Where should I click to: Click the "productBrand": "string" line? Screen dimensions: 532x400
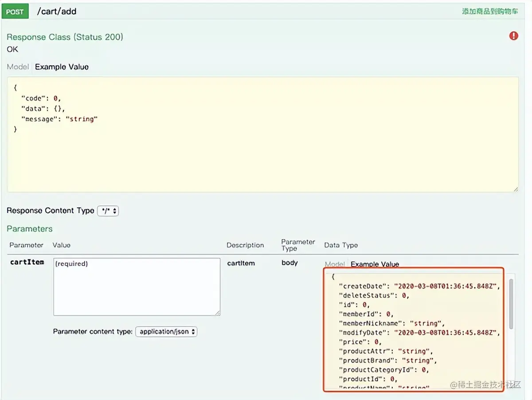point(388,361)
